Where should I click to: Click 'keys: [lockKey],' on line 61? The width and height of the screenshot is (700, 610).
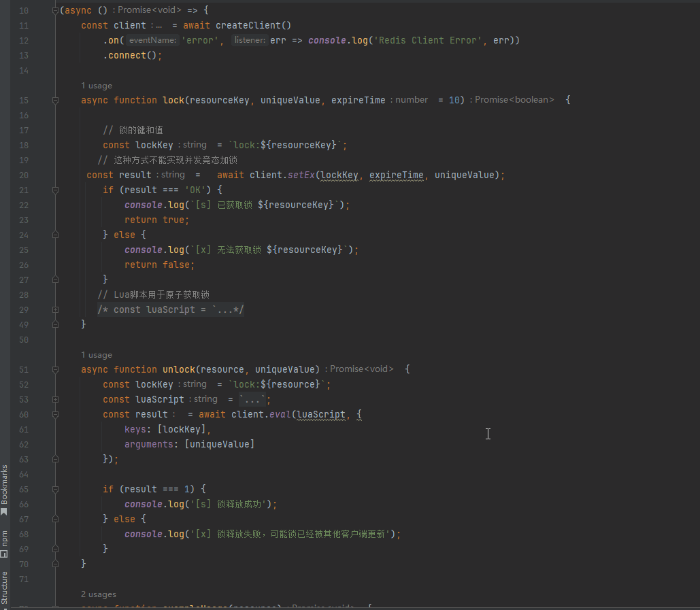click(x=167, y=429)
